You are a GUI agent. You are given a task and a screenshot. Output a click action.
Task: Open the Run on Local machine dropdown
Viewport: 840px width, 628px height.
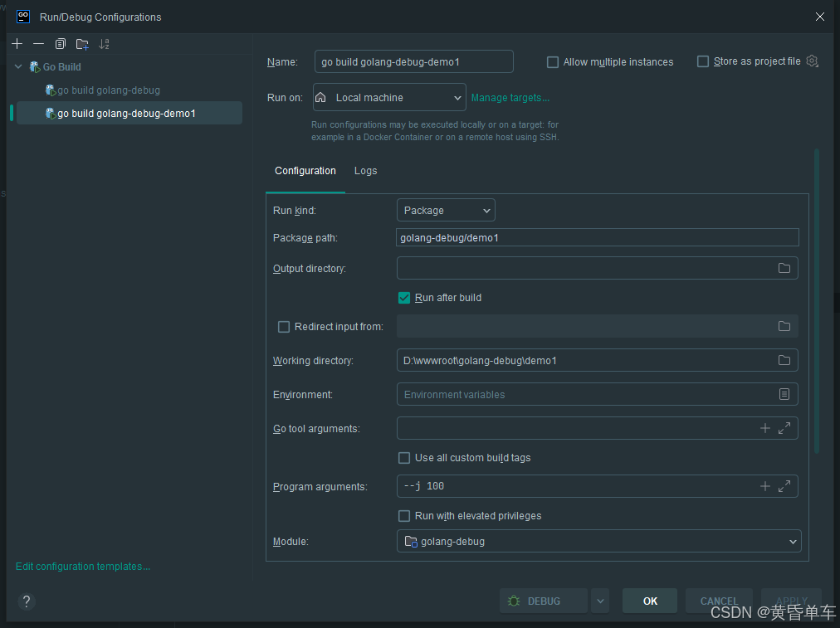389,98
